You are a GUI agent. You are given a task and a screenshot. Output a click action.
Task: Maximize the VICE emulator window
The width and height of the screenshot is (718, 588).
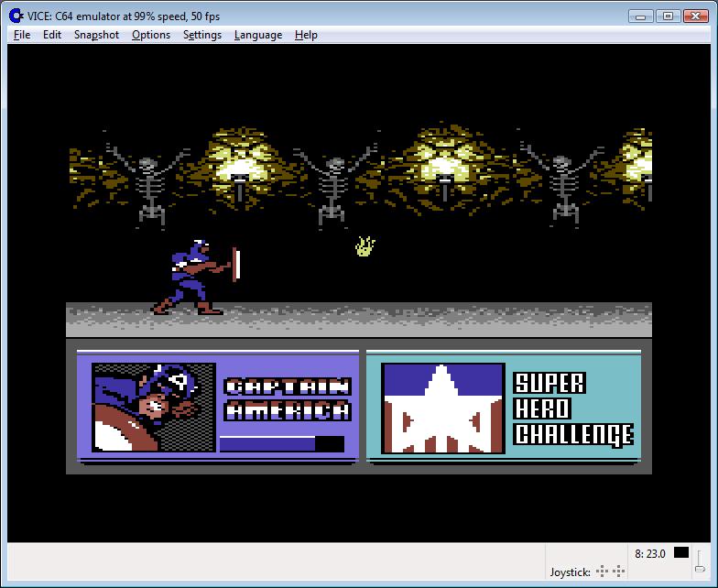[668, 16]
